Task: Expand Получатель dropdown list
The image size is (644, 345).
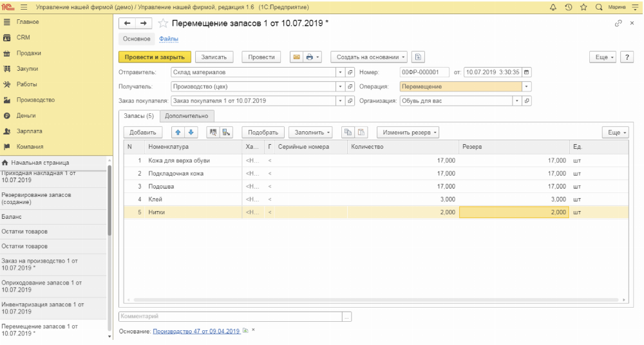Action: point(340,87)
